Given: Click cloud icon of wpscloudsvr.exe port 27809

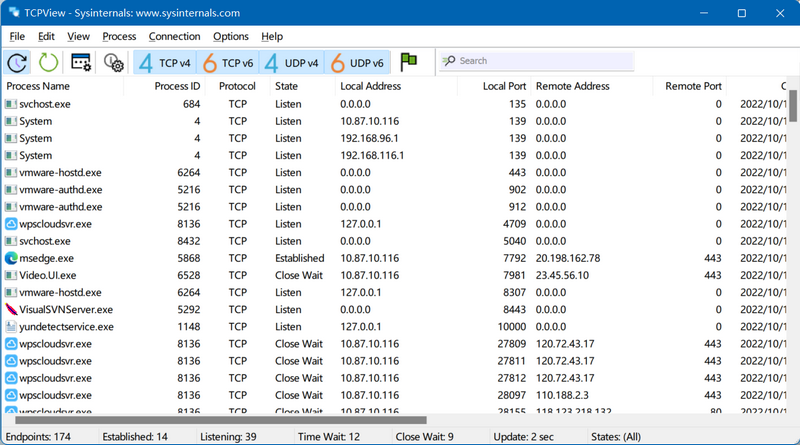Looking at the screenshot, I should [11, 344].
